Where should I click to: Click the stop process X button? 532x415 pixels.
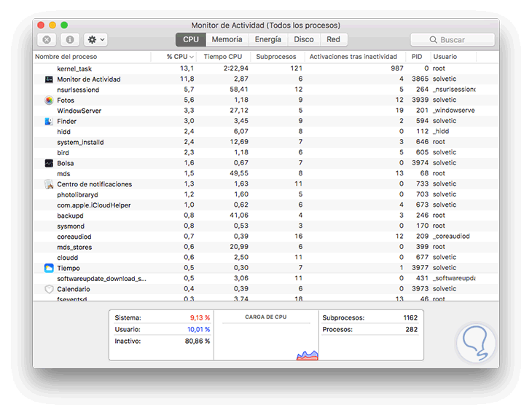click(47, 39)
